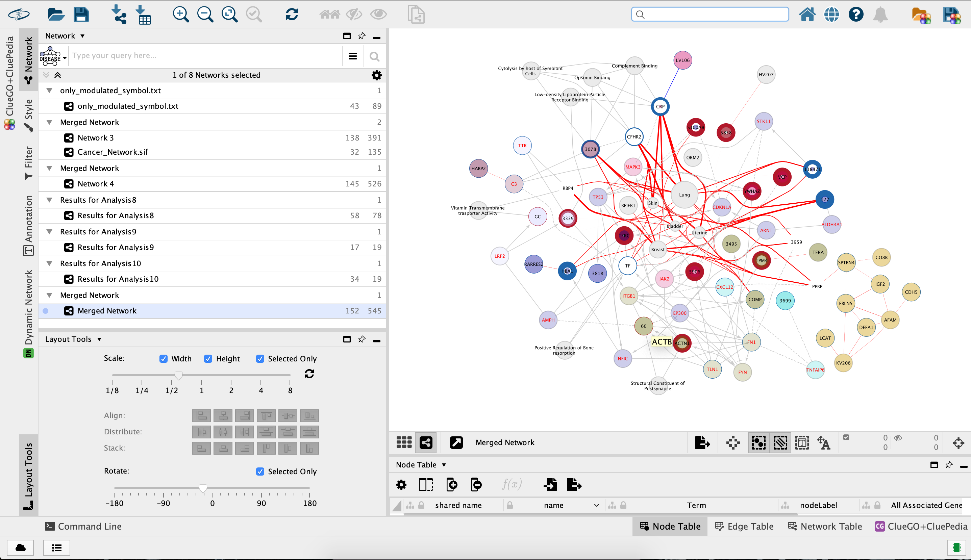Open Command Line panel
The height and width of the screenshot is (560, 971).
tap(83, 527)
